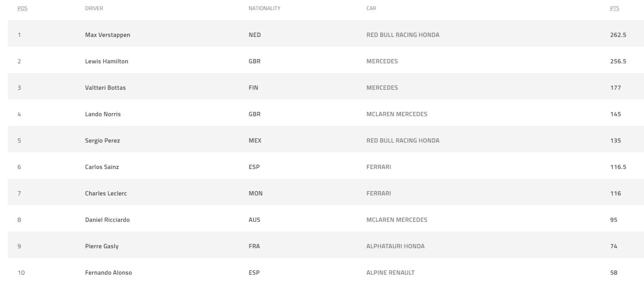Open Carlos Sainz driver profile
The width and height of the screenshot is (644, 284).
tap(102, 167)
